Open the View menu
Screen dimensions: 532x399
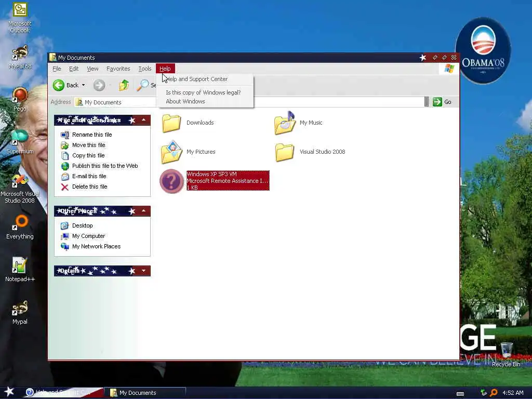coord(92,69)
